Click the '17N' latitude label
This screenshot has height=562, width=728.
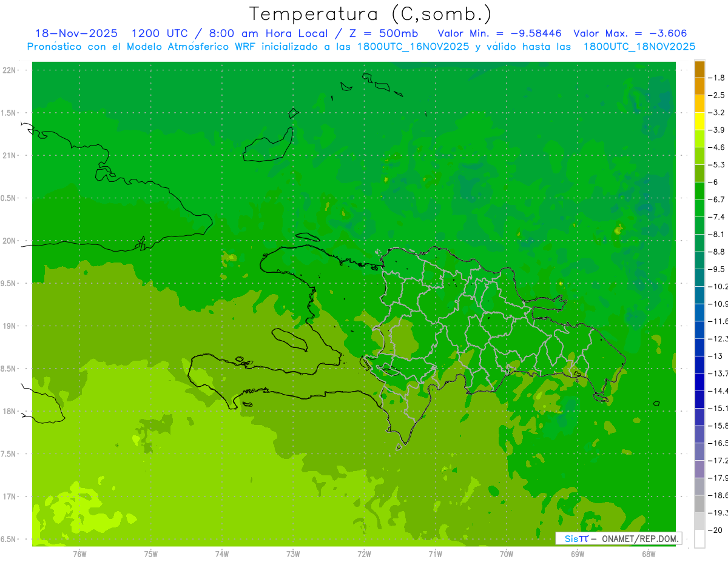(x=10, y=497)
